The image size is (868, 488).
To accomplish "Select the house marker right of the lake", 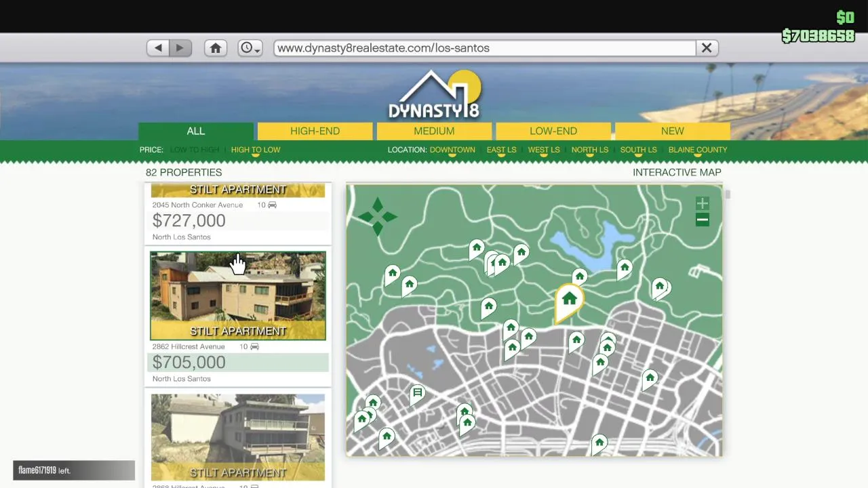I will [x=625, y=269].
